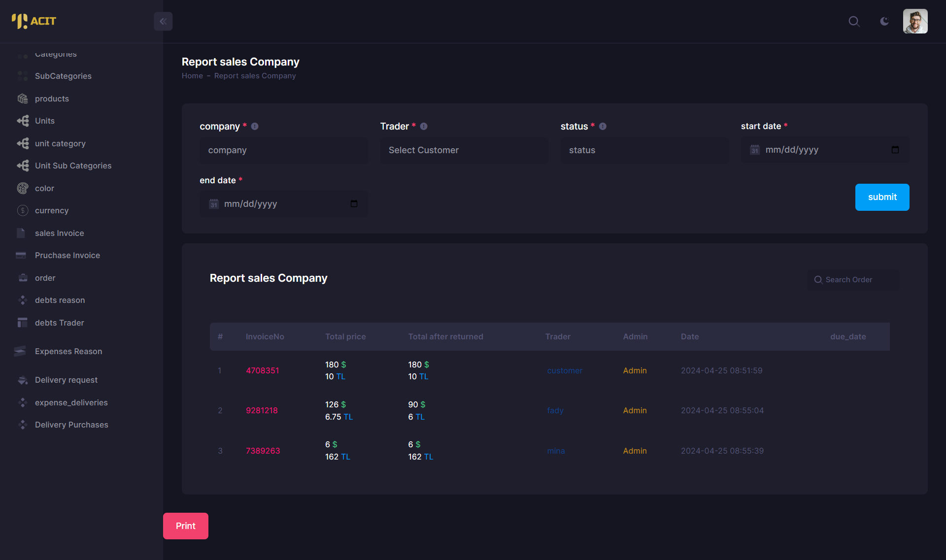Open the status dropdown
Viewport: 946px width, 560px height.
[x=644, y=150]
